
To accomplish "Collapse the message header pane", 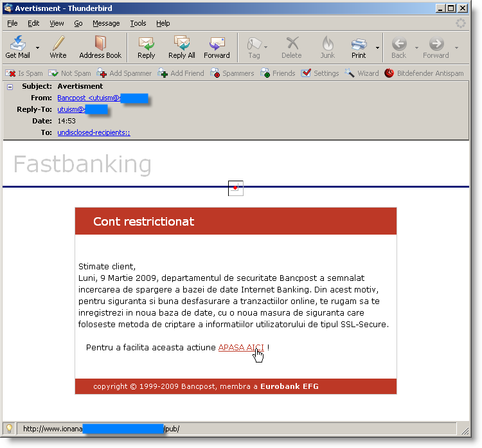I will pos(10,87).
